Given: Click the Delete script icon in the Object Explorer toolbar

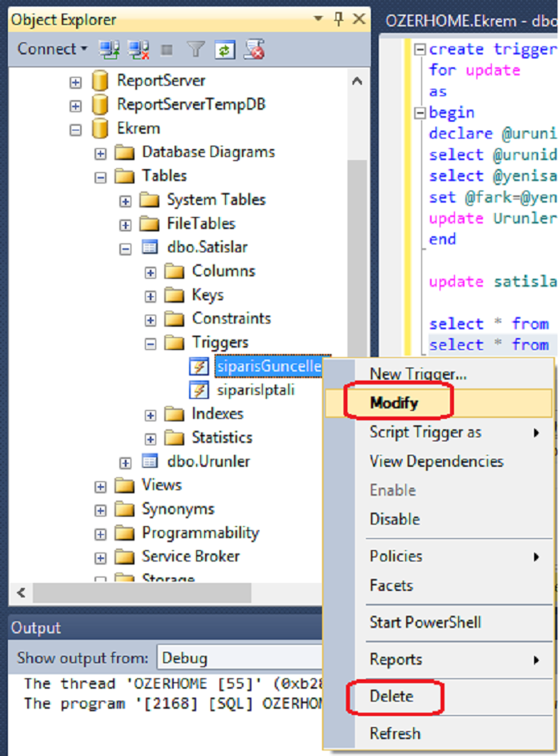Looking at the screenshot, I should 254,50.
